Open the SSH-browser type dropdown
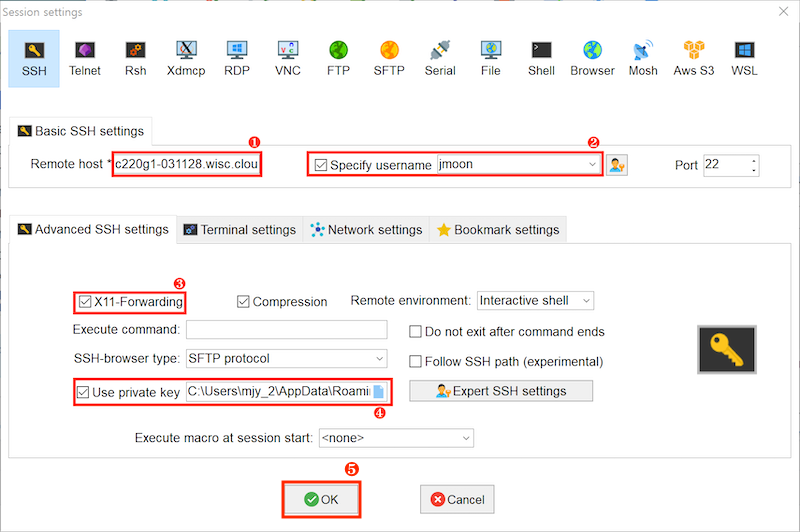The height and width of the screenshot is (532, 800). 380,359
